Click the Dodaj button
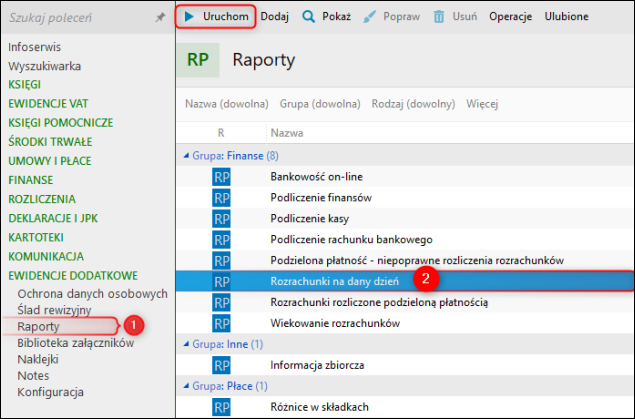Image resolution: width=635 pixels, height=419 pixels. (x=275, y=17)
